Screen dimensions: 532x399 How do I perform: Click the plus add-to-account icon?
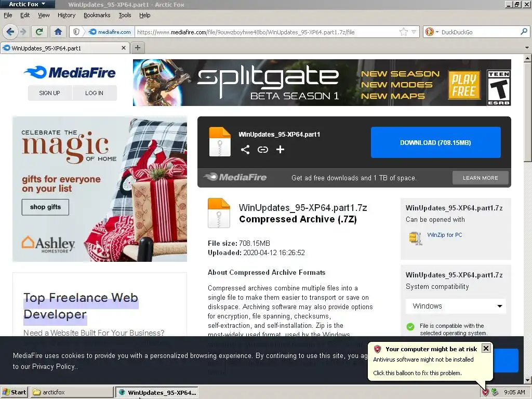click(280, 150)
